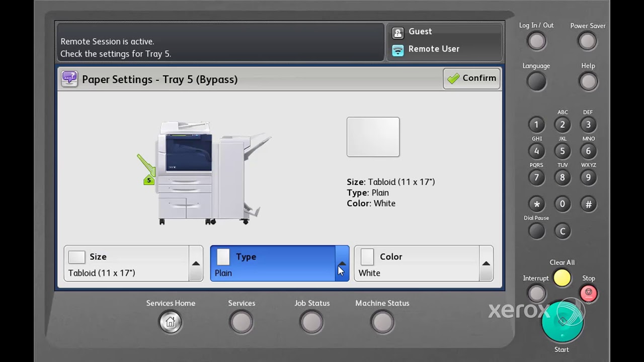
Task: Toggle Power Saver mode
Action: point(588,41)
